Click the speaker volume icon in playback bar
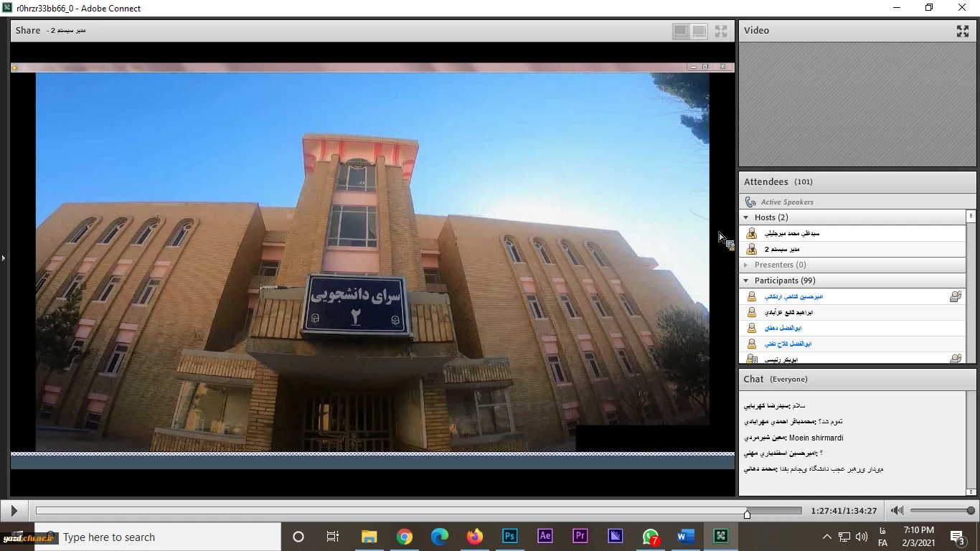The image size is (980, 551). click(x=897, y=511)
